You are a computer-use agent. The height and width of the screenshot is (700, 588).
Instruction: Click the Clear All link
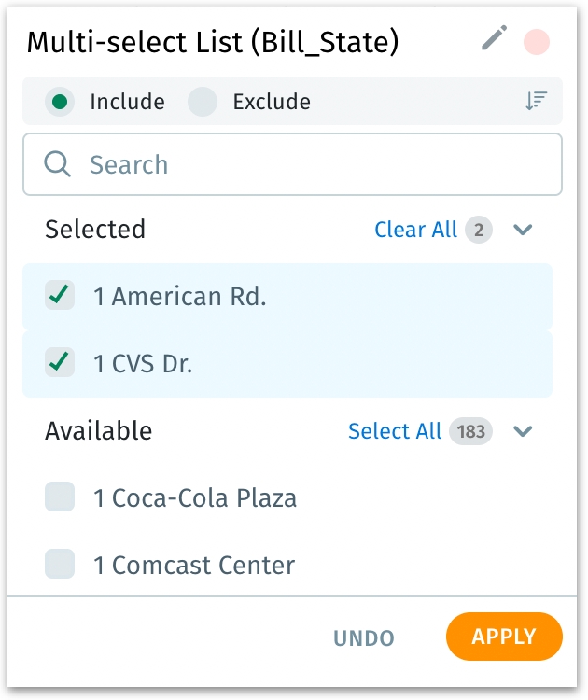click(415, 230)
